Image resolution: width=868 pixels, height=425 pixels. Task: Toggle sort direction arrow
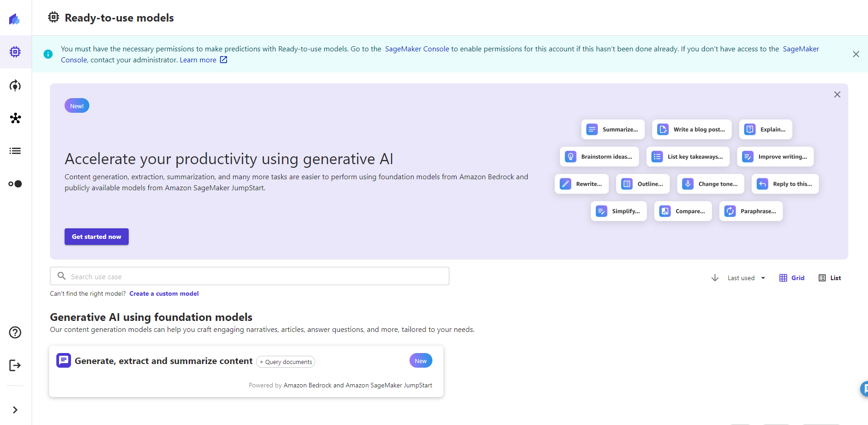click(715, 278)
